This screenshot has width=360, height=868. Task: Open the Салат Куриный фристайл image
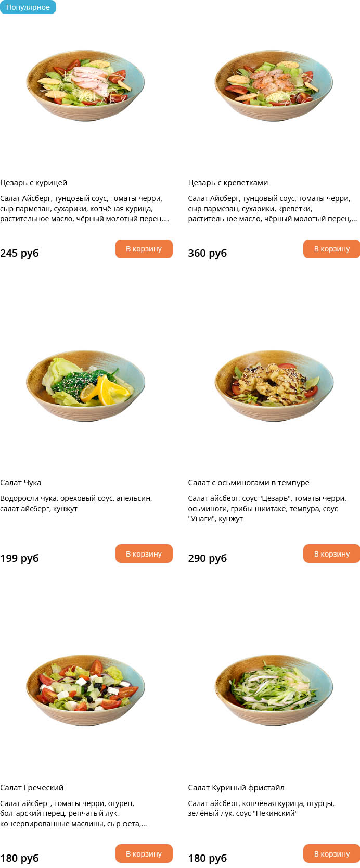[x=274, y=690]
